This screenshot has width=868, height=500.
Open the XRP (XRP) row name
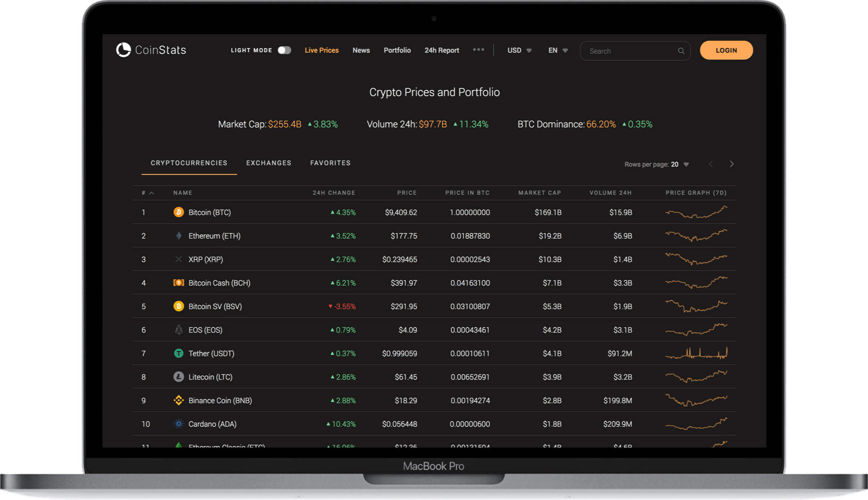205,259
